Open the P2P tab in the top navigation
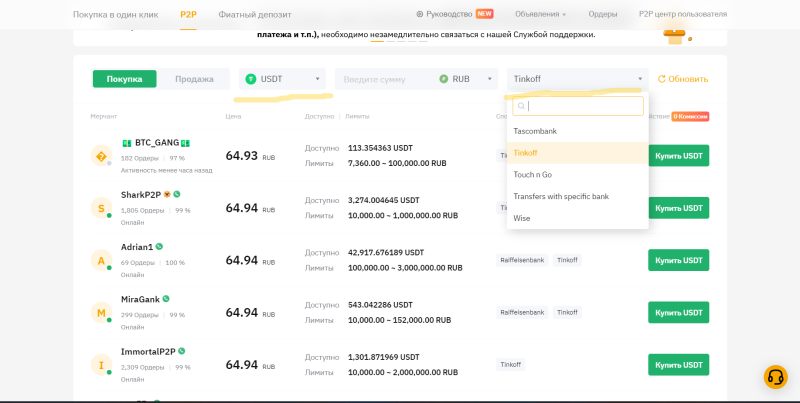 188,14
